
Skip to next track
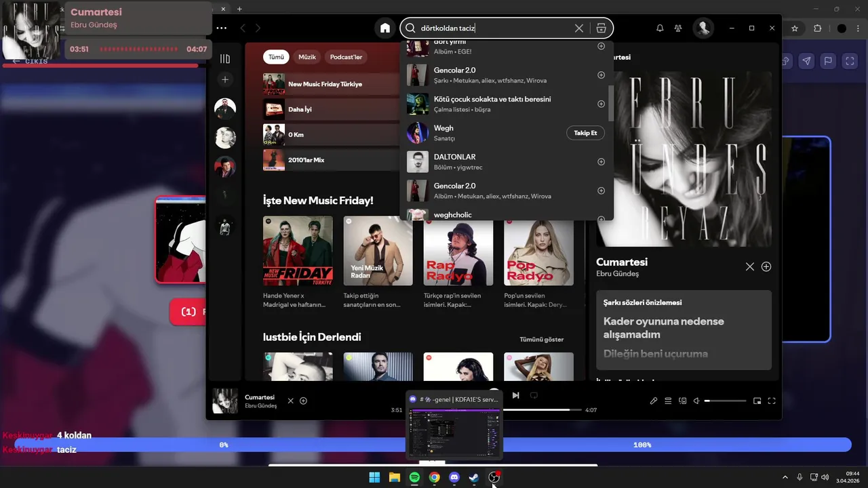pyautogui.click(x=515, y=395)
